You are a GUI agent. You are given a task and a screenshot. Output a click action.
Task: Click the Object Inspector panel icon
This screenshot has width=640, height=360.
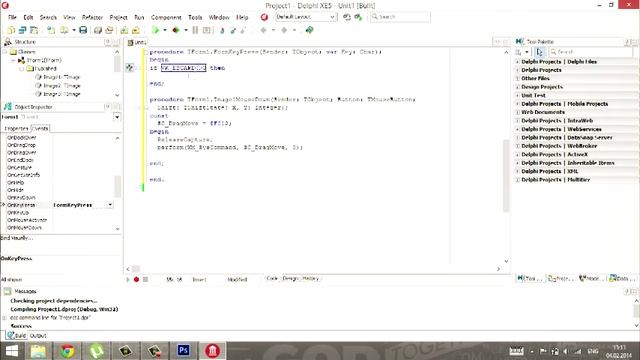(8, 107)
